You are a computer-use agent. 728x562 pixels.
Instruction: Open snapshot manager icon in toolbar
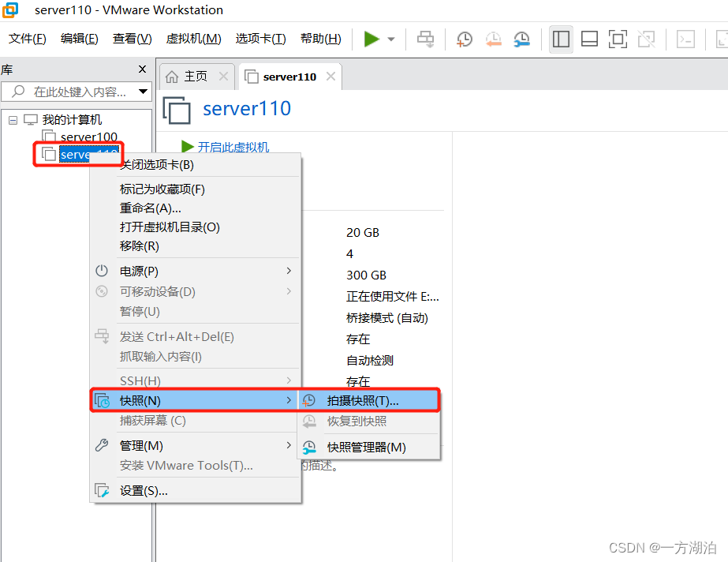click(522, 39)
